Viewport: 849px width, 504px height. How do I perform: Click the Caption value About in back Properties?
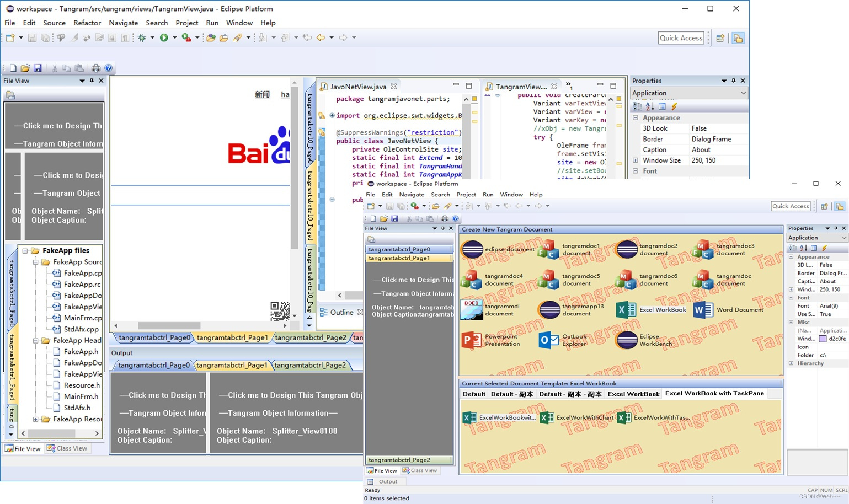click(x=701, y=150)
